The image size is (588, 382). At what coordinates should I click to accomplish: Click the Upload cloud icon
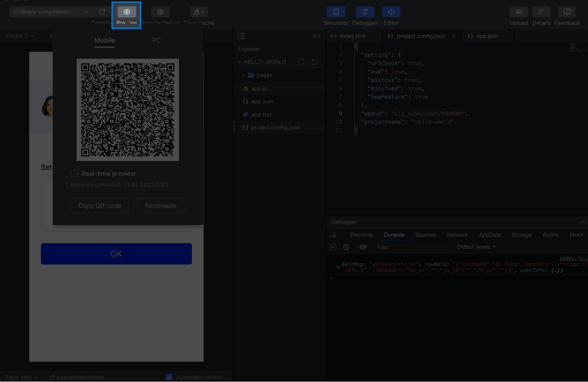tap(519, 12)
